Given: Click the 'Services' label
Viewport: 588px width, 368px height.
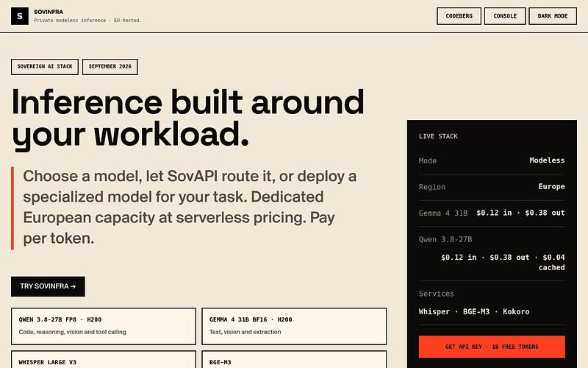Looking at the screenshot, I should (436, 294).
